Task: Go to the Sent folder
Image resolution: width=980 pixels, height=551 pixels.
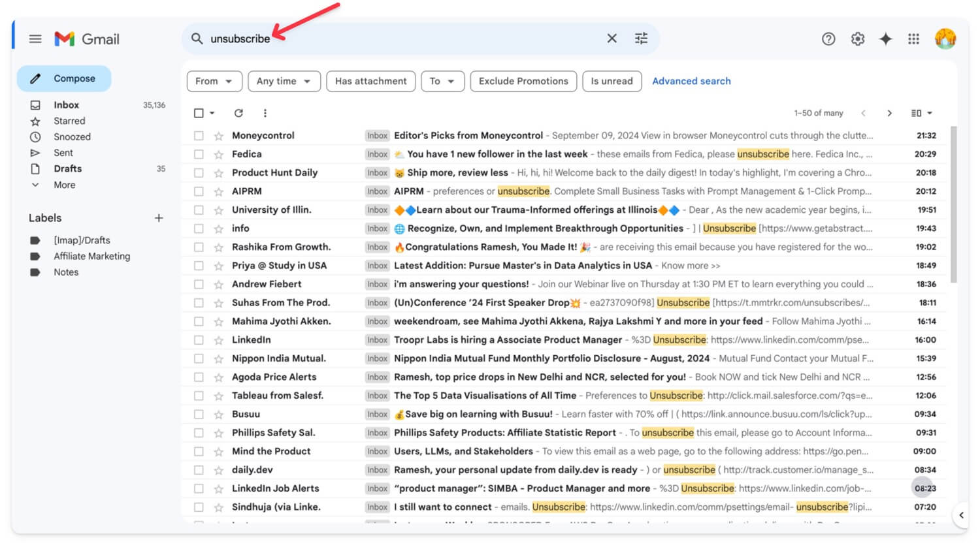Action: point(63,153)
